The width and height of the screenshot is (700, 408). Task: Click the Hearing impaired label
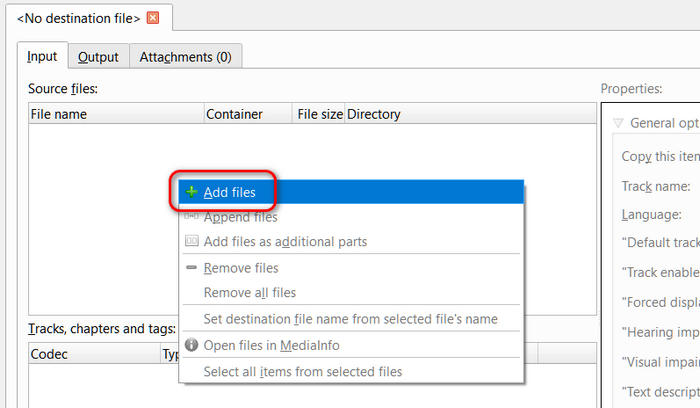click(x=661, y=332)
